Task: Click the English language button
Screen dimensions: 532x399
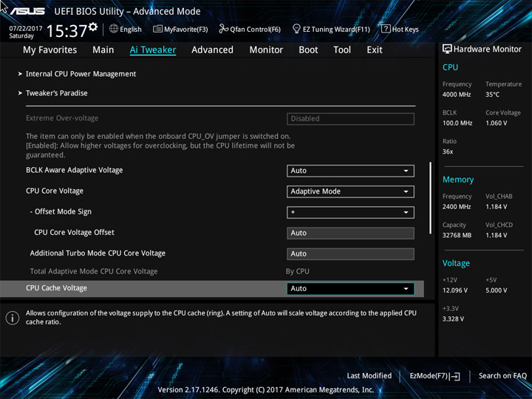Action: 126,29
